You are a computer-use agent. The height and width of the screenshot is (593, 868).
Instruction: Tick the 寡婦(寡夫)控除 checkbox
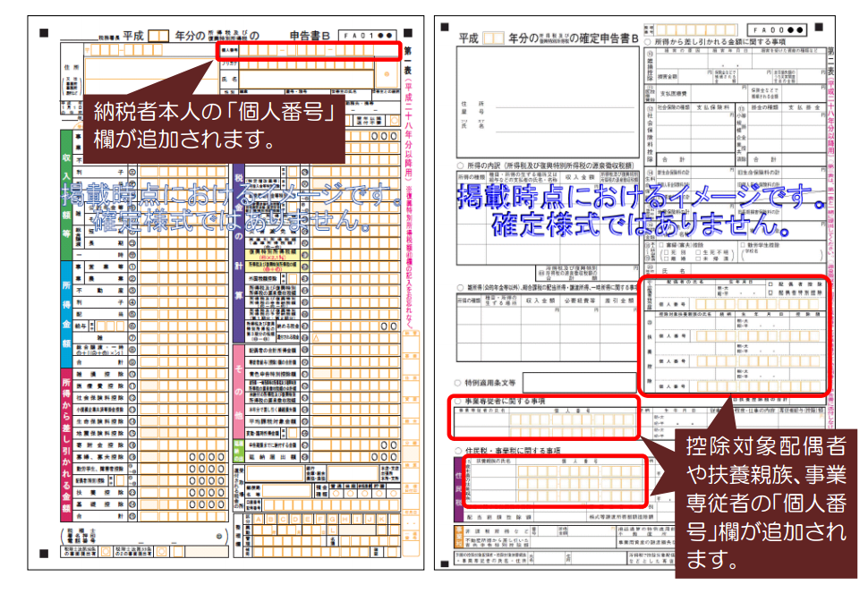(x=660, y=245)
